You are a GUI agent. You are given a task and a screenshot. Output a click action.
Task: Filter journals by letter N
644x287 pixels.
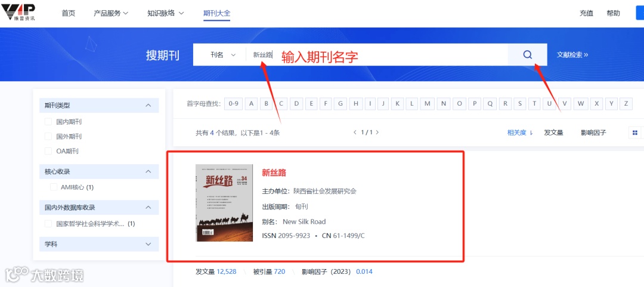pyautogui.click(x=443, y=104)
